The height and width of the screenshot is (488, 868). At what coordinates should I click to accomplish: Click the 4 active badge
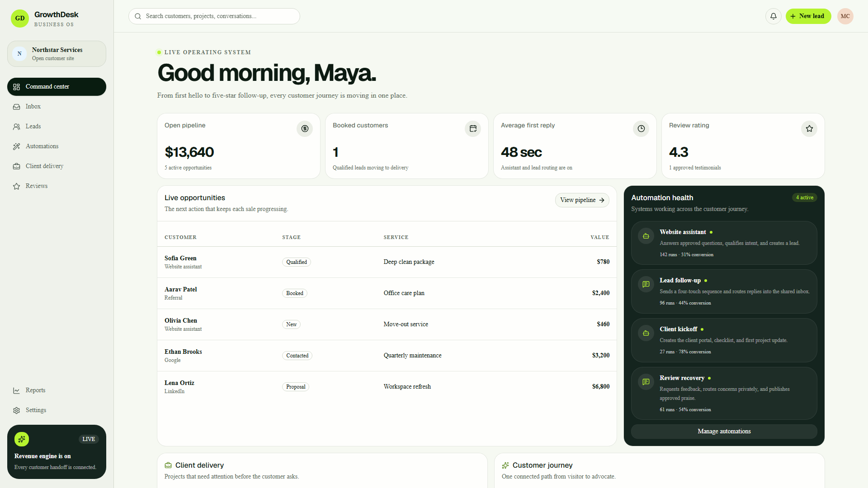point(805,197)
